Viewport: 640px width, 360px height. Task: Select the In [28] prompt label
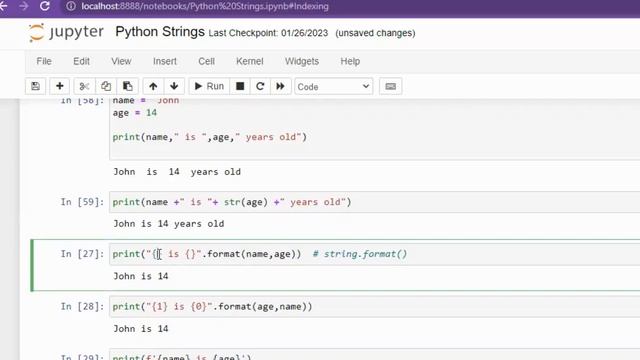click(82, 307)
